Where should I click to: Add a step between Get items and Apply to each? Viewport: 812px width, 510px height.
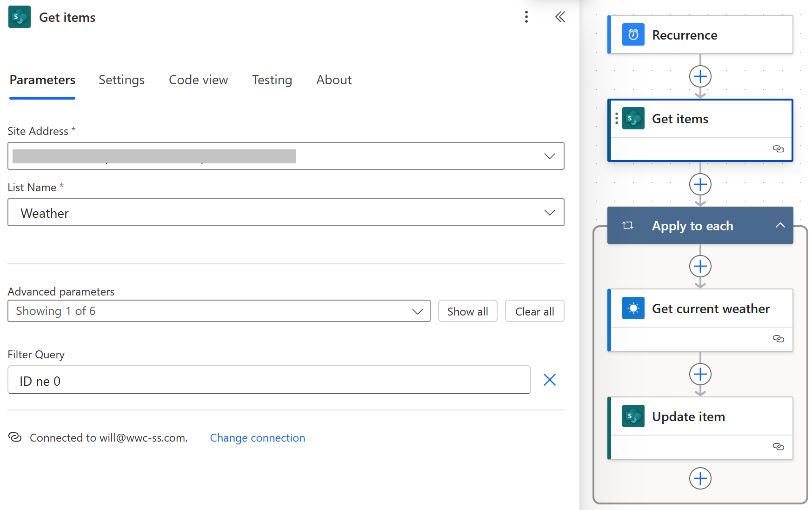click(700, 184)
